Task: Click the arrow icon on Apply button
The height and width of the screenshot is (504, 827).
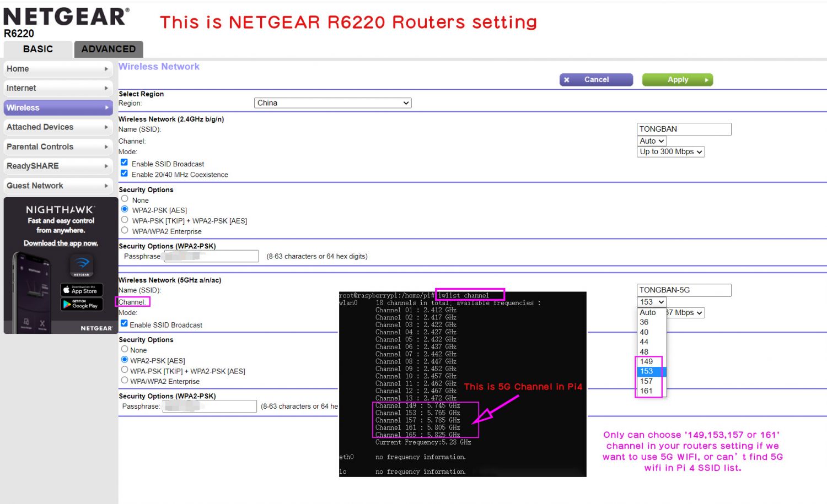Action: (706, 80)
